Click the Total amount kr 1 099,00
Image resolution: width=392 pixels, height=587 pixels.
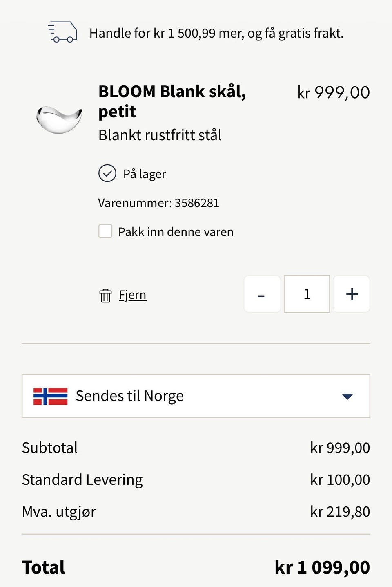click(322, 567)
